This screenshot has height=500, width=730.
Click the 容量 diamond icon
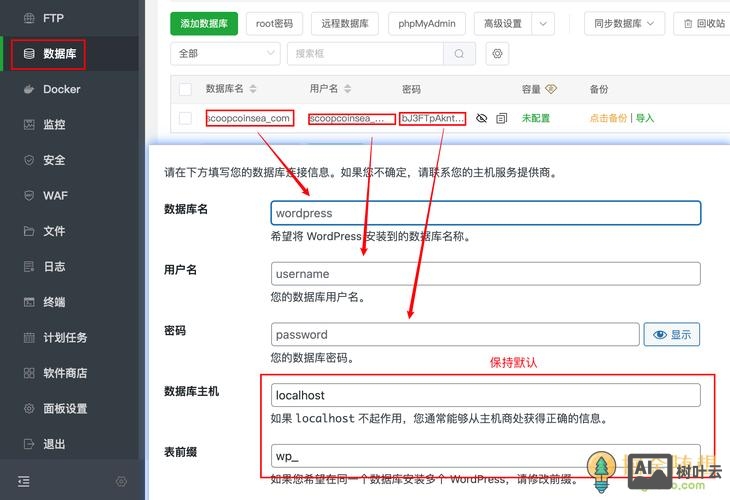[551, 88]
